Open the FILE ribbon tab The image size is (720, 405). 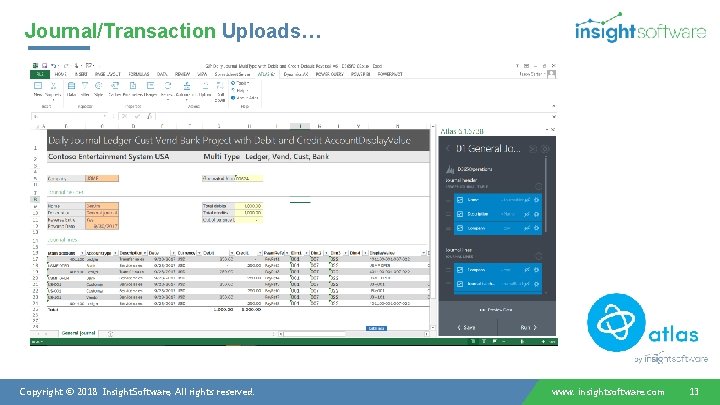[x=40, y=74]
